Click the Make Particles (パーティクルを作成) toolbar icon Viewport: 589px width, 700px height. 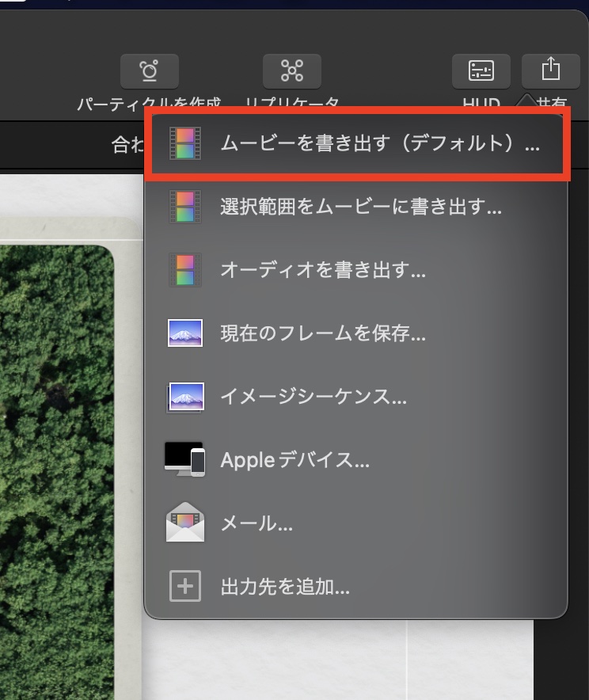click(150, 71)
